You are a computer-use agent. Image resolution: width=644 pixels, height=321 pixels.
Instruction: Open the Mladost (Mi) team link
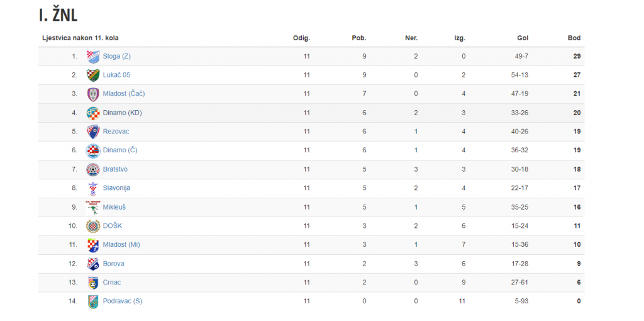click(121, 245)
